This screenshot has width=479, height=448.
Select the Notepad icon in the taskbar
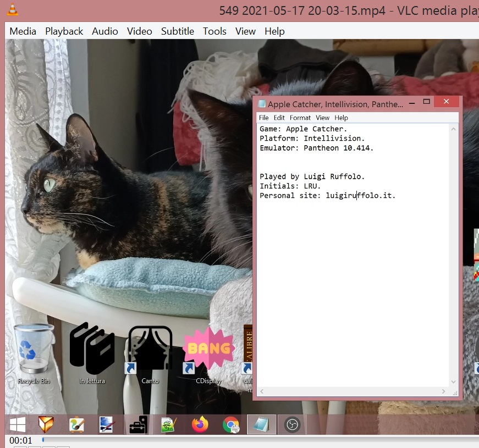pyautogui.click(x=261, y=424)
